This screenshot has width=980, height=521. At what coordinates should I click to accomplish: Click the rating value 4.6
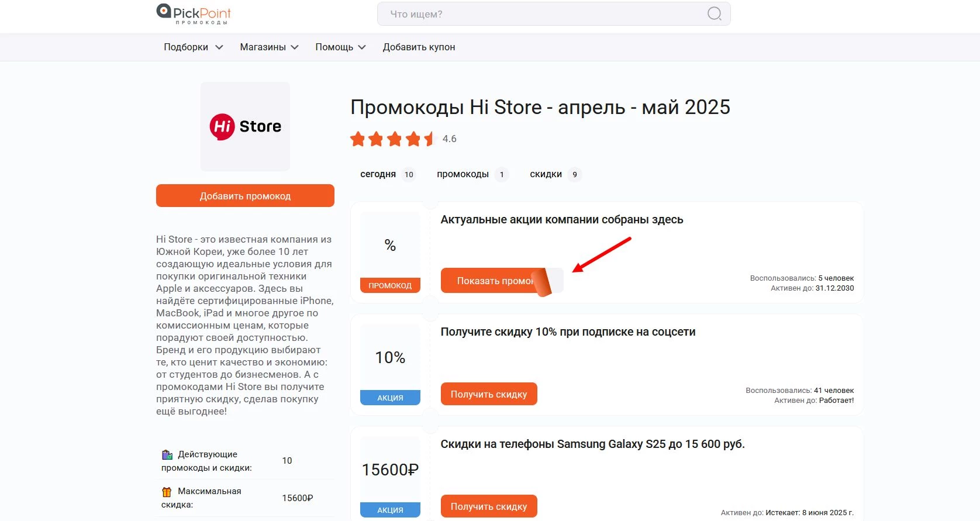(x=449, y=139)
